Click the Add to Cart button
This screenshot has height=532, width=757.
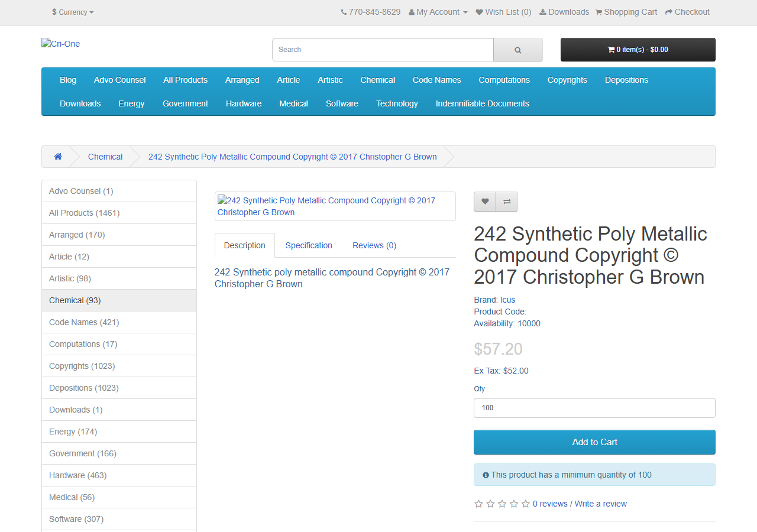tap(594, 442)
